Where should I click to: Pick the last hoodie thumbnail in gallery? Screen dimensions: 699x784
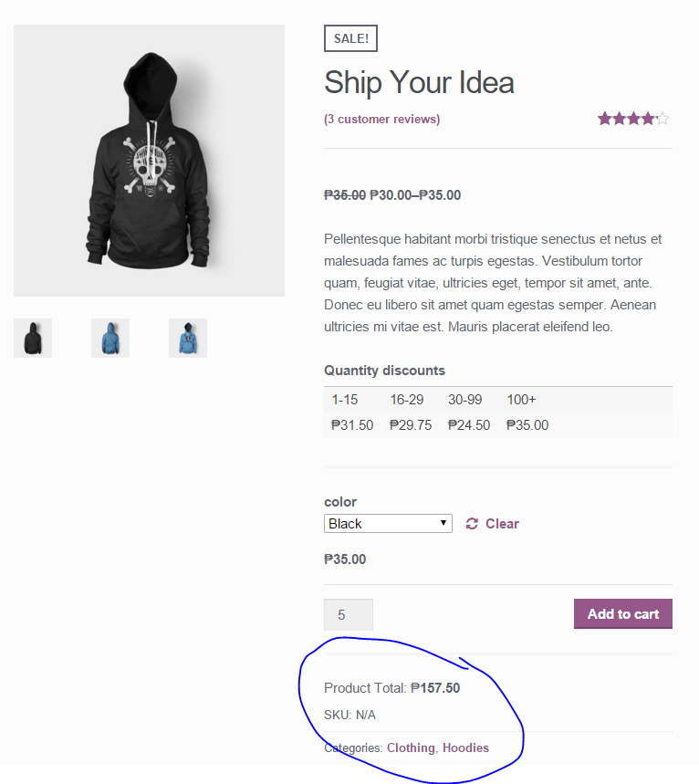tap(188, 339)
